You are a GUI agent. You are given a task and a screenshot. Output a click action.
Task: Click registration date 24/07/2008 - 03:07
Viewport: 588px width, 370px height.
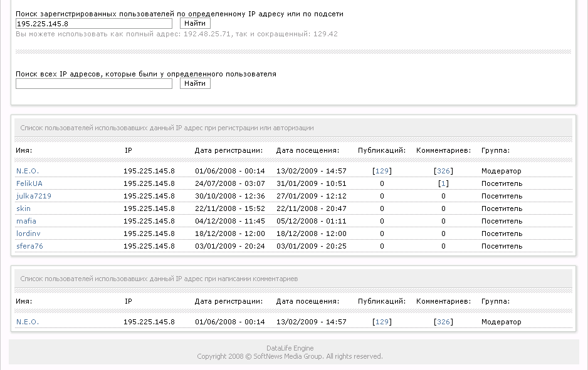pos(230,183)
